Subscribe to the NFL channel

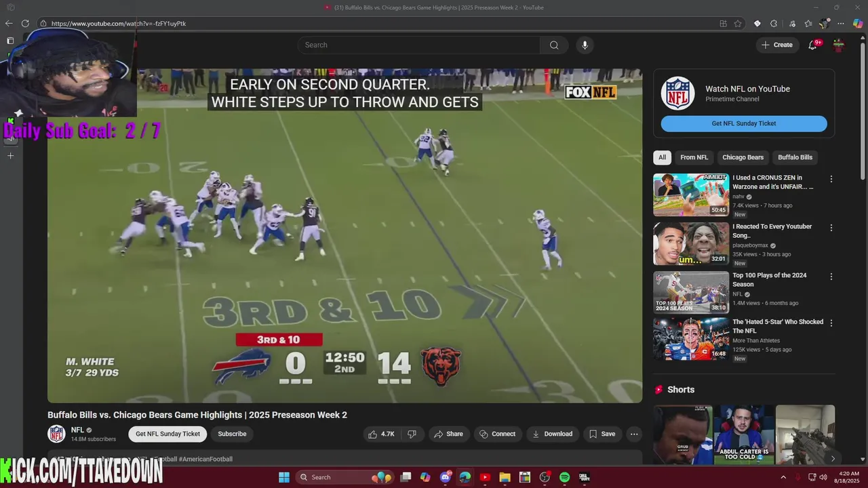pyautogui.click(x=232, y=434)
